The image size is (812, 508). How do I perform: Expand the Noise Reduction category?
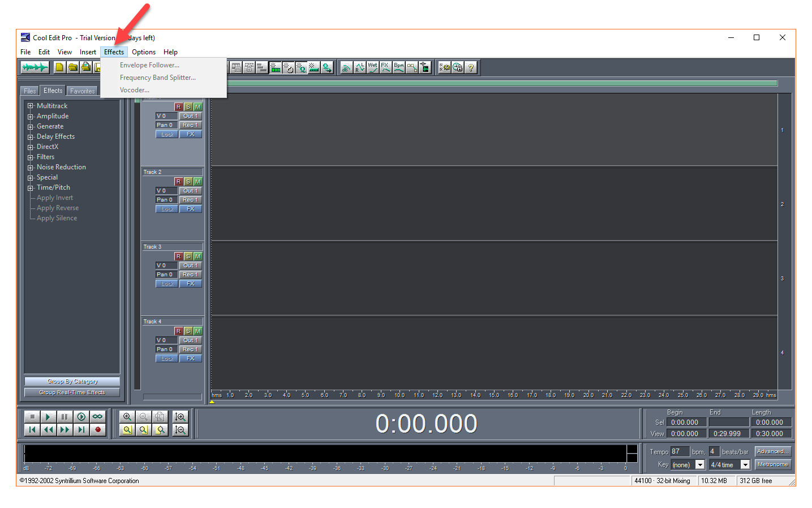pyautogui.click(x=31, y=167)
